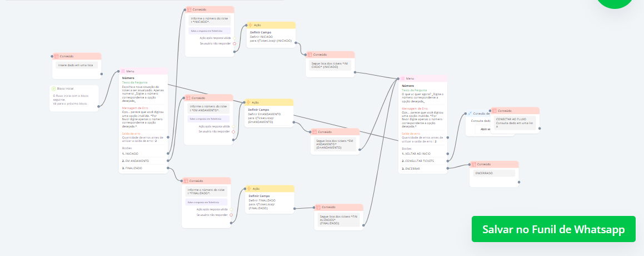Image resolution: width=644 pixels, height=256 pixels.
Task: Click the list icon on the left Menu block
Action: click(x=123, y=71)
